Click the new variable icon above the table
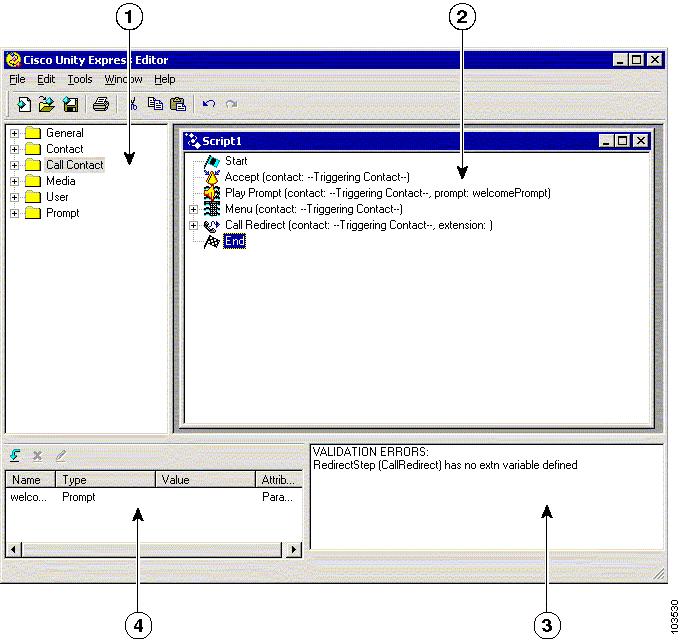The height and width of the screenshot is (640, 680). (x=15, y=455)
